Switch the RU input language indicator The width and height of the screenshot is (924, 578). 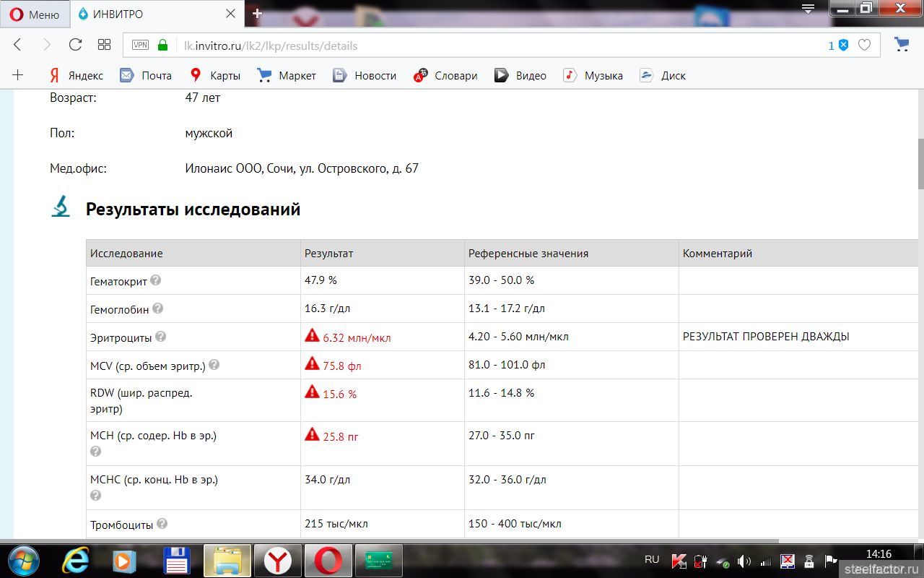[x=652, y=560]
